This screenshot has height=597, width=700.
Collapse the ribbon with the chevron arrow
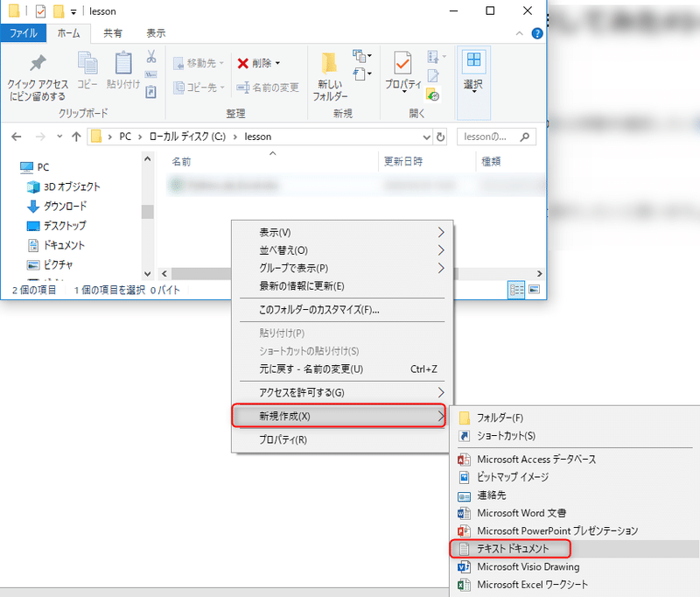tap(519, 33)
